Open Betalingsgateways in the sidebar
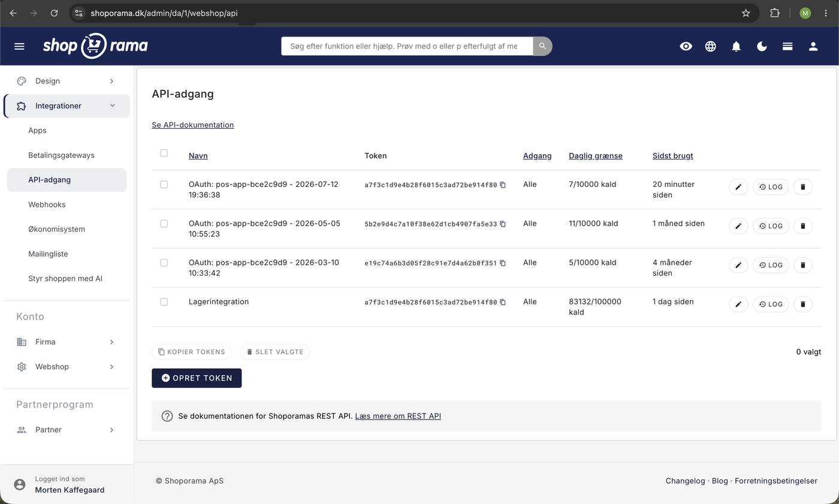Screen dimensions: 839x504 [61, 155]
